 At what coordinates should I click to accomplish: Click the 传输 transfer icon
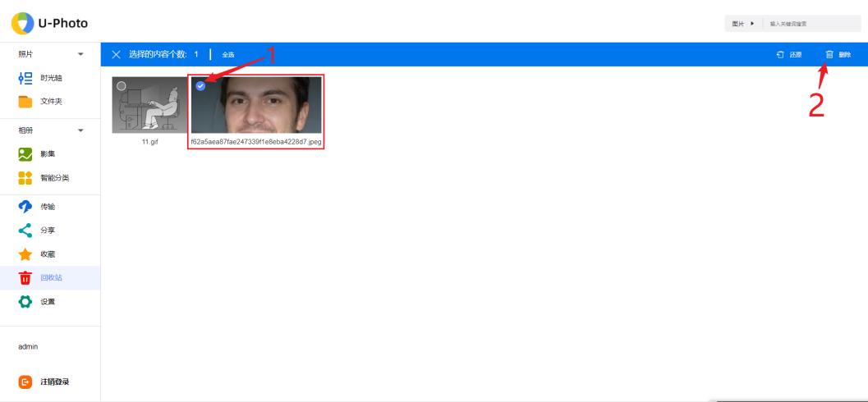(x=25, y=207)
